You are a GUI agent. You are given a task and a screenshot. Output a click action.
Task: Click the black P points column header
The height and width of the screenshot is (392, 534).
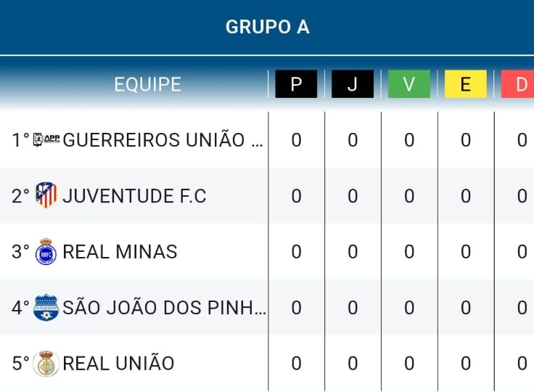coord(296,84)
